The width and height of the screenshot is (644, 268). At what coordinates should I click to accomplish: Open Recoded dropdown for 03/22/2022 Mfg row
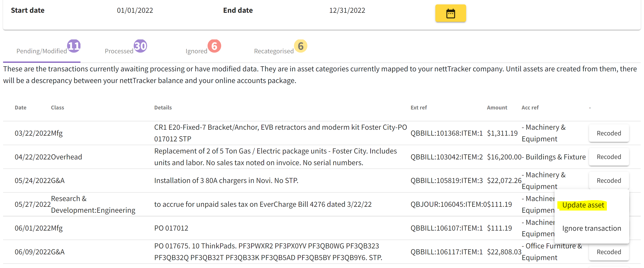pos(609,133)
